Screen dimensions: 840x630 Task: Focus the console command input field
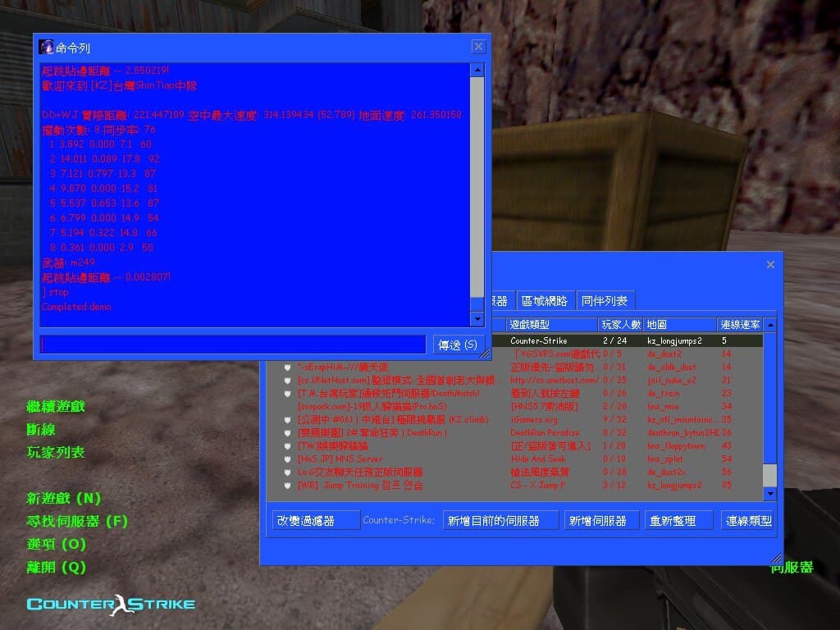[233, 345]
